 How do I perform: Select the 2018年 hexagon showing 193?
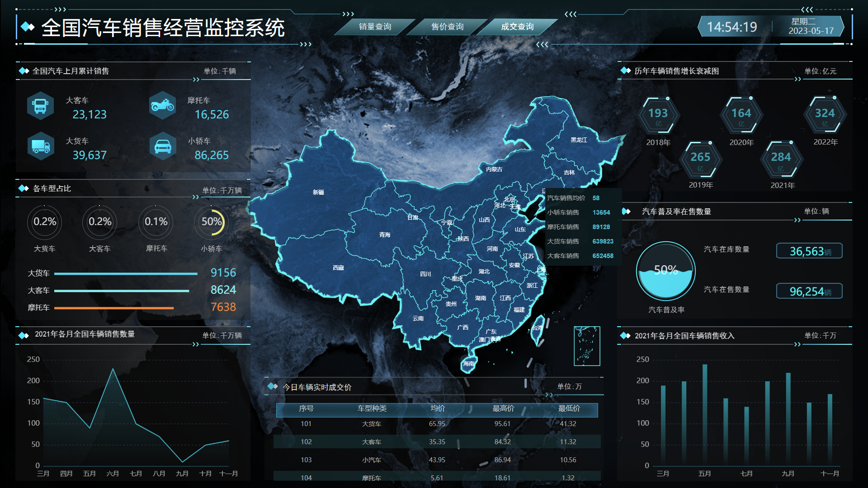pyautogui.click(x=658, y=116)
